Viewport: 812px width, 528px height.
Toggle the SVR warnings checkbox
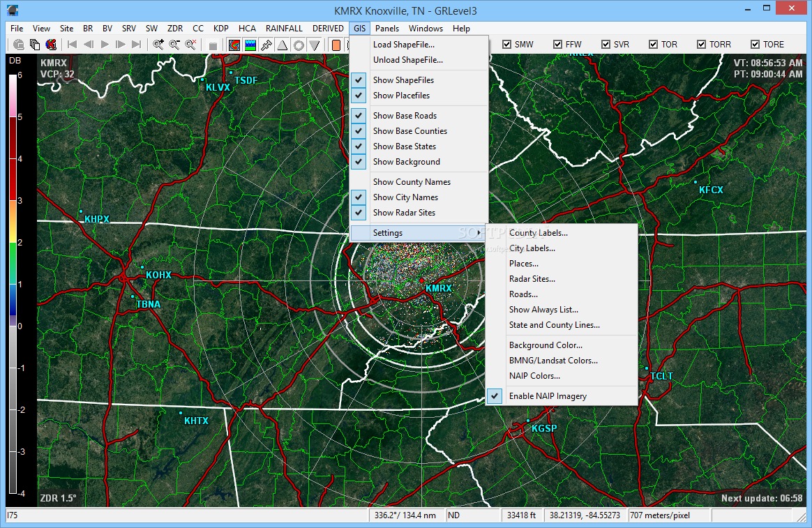point(606,45)
